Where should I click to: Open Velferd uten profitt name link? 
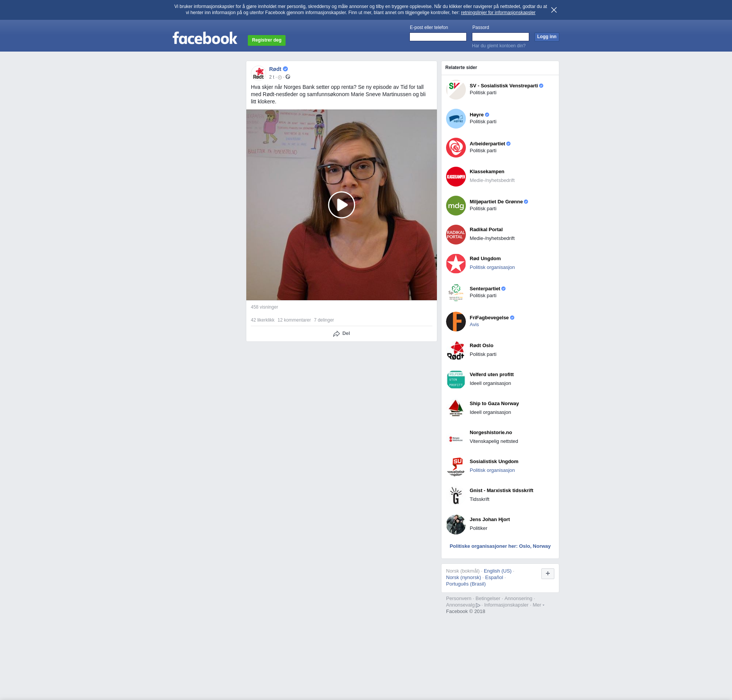tap(491, 375)
